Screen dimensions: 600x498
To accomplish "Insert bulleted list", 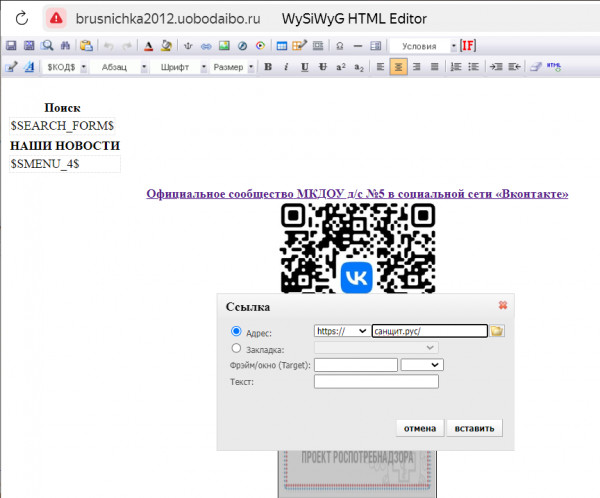I will pos(474,67).
